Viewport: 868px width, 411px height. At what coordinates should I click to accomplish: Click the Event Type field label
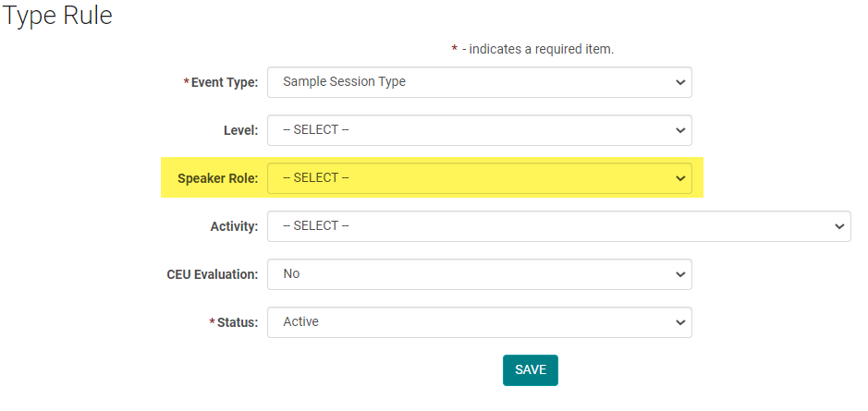click(x=225, y=82)
